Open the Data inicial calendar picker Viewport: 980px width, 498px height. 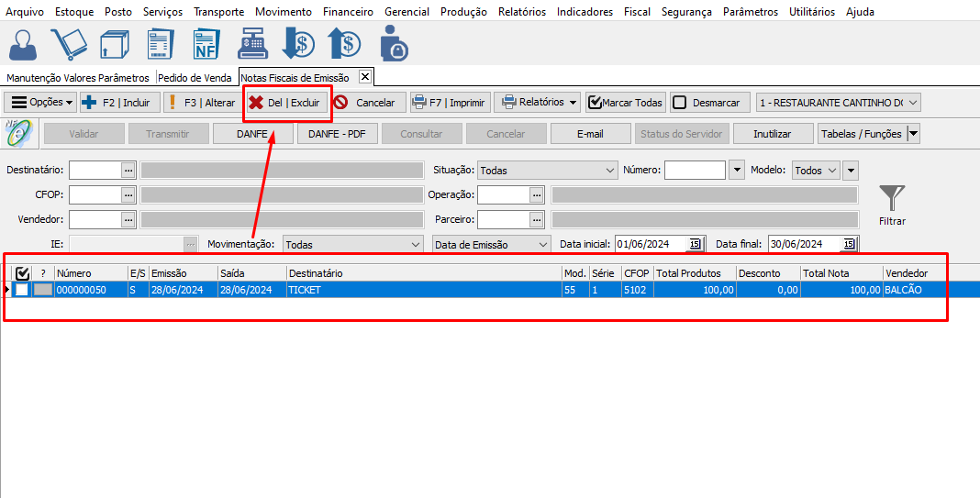(695, 244)
